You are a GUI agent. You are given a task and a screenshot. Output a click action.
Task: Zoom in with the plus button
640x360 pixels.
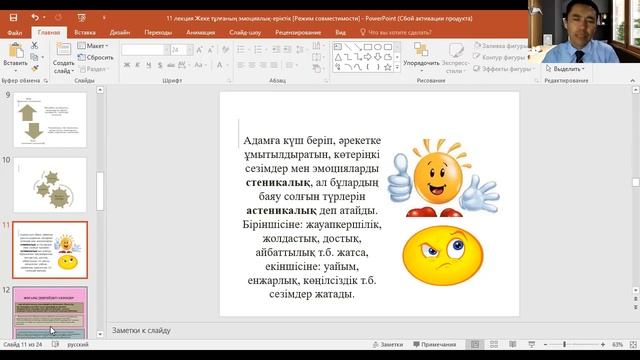click(x=603, y=344)
